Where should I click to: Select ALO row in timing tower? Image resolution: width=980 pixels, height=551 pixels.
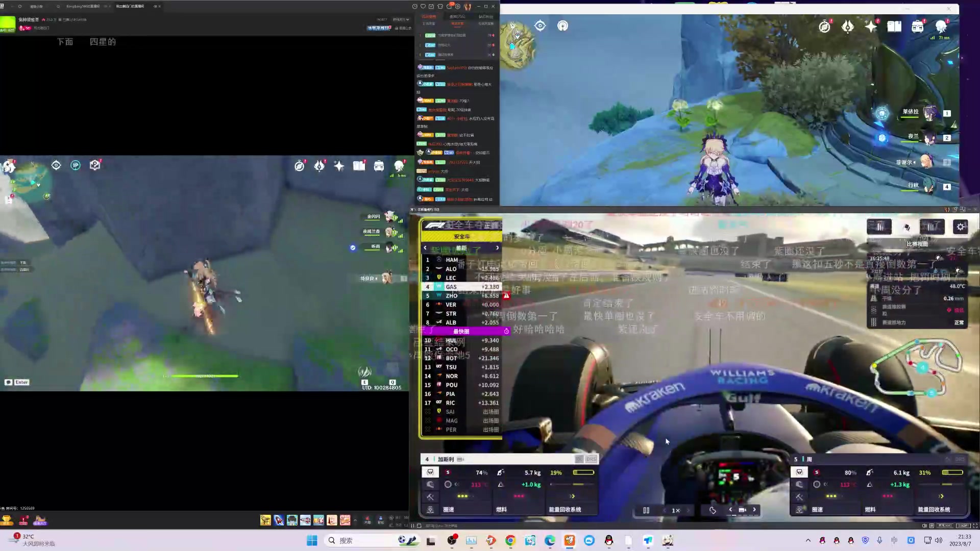point(461,269)
